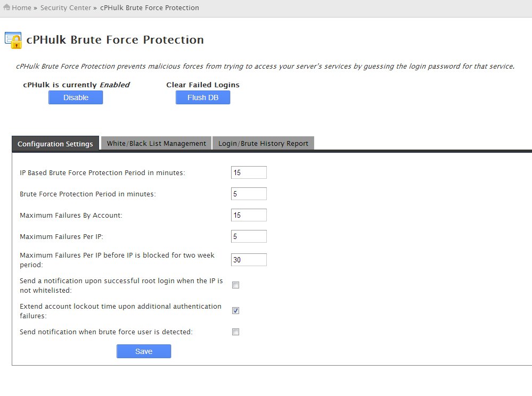Click the Brute Force Protection Period field
532x396 pixels.
click(249, 194)
